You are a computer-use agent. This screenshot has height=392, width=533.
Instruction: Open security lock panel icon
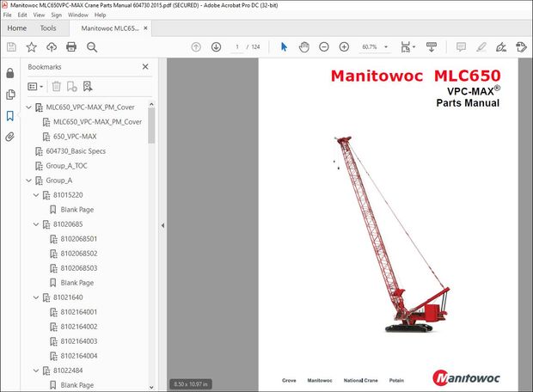tap(10, 73)
